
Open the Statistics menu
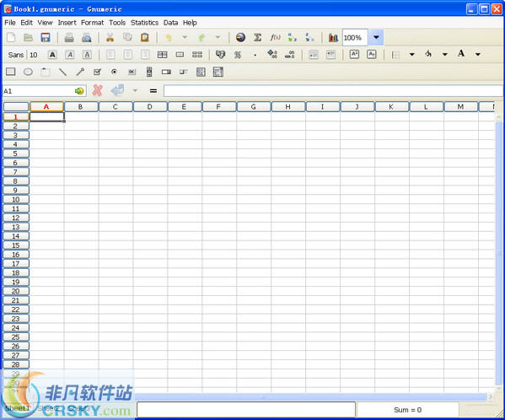pos(145,23)
